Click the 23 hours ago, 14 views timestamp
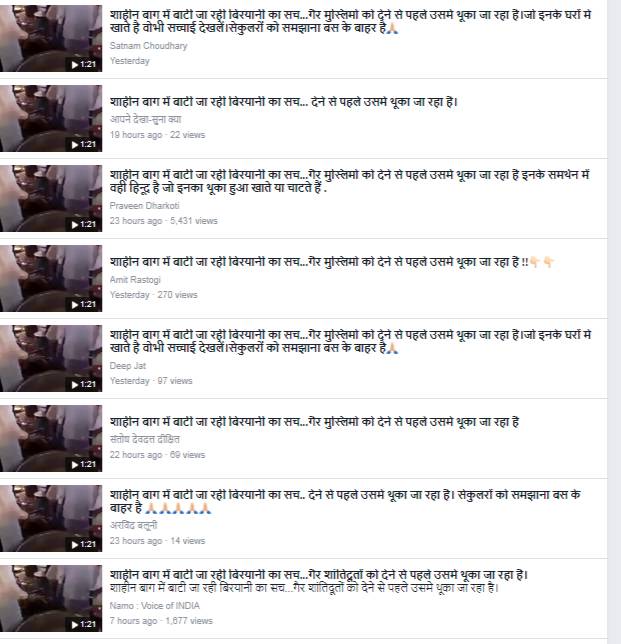The width and height of the screenshot is (621, 644). pyautogui.click(x=157, y=540)
